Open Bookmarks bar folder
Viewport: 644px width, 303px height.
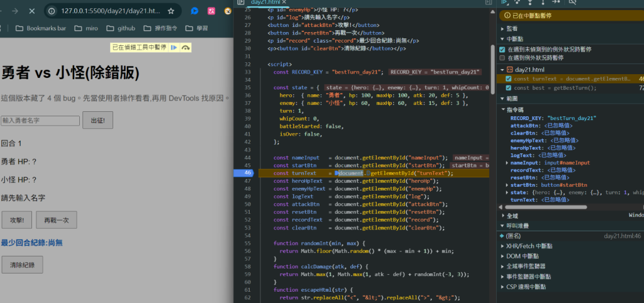tap(40, 28)
